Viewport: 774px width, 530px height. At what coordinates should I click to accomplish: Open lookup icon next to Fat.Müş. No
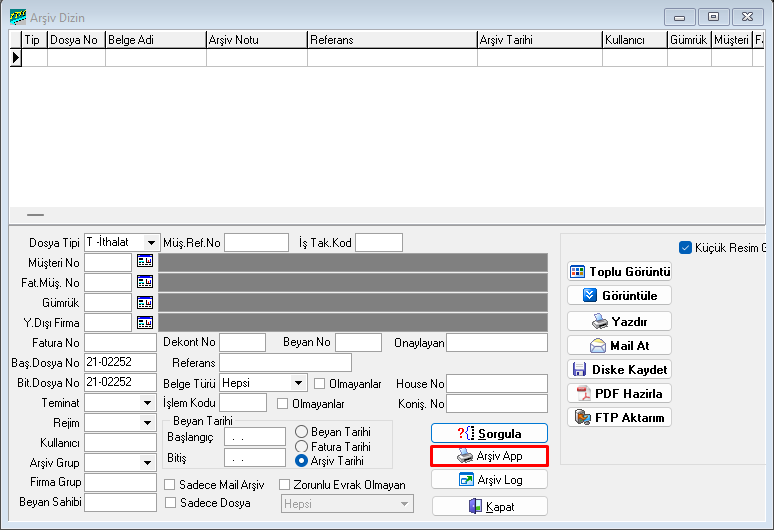click(145, 282)
